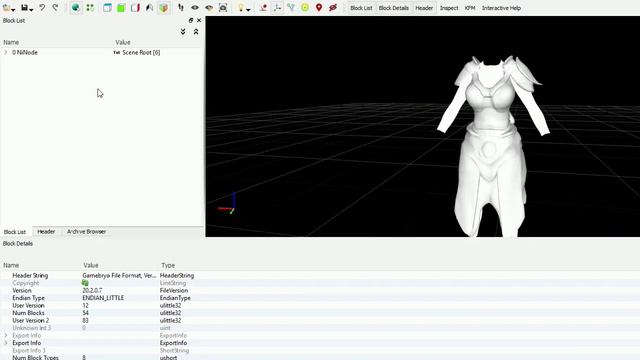Toggle the crossed-out red eye hidden icon
This screenshot has width=640, height=360.
pyautogui.click(x=333, y=8)
